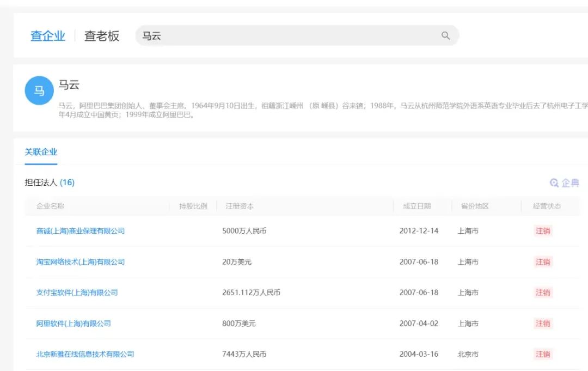Viewport: 588px width, 371px height.
Task: Click the 20万美元 capital cell
Action: 237,262
